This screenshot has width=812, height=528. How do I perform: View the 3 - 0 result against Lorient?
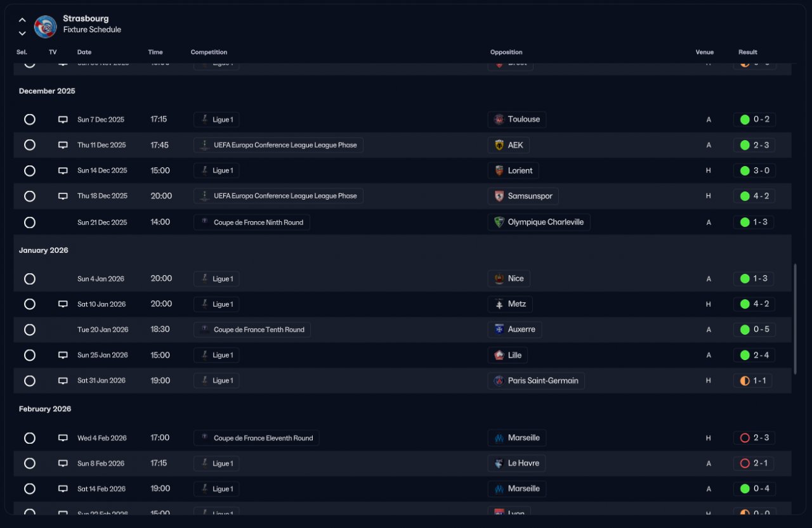(x=754, y=171)
